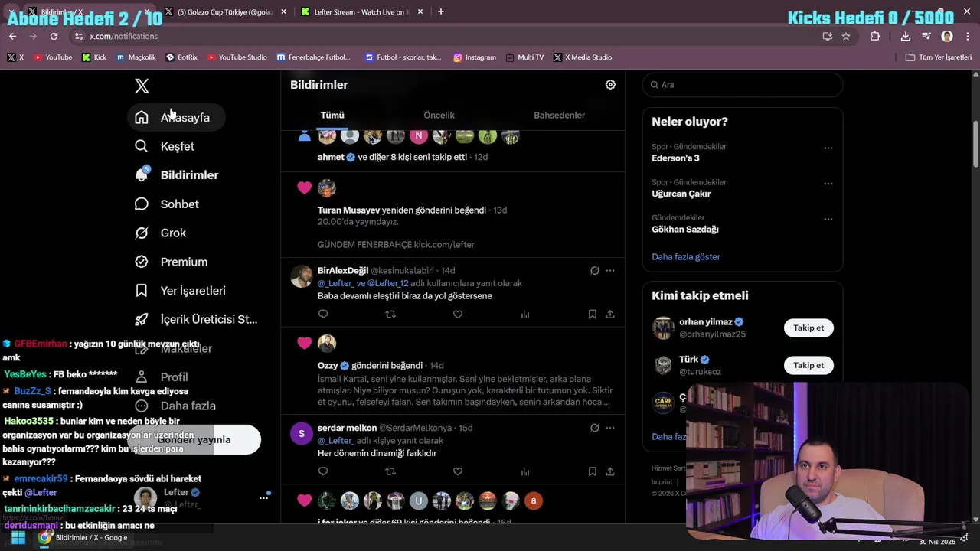The width and height of the screenshot is (980, 551).
Task: Open notification settings gear
Action: pyautogui.click(x=610, y=85)
